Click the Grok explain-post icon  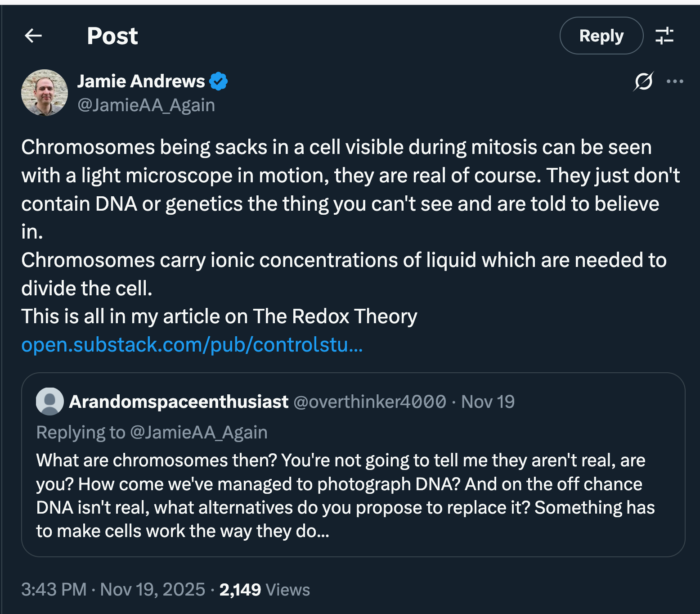643,81
